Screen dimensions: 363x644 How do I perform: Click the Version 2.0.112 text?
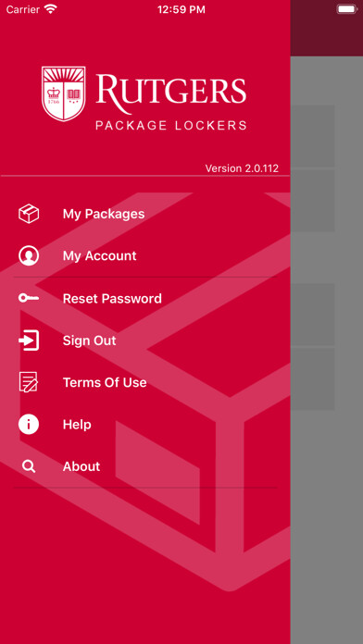[x=242, y=168]
